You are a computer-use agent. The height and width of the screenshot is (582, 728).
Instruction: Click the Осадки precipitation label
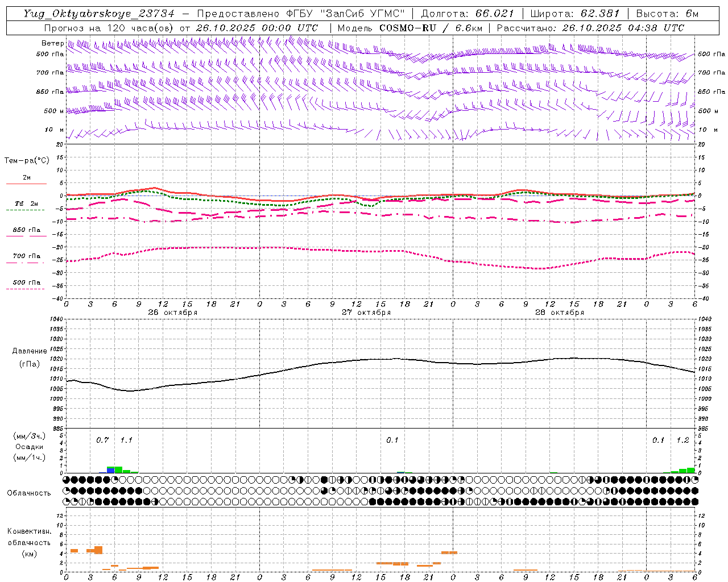point(30,447)
